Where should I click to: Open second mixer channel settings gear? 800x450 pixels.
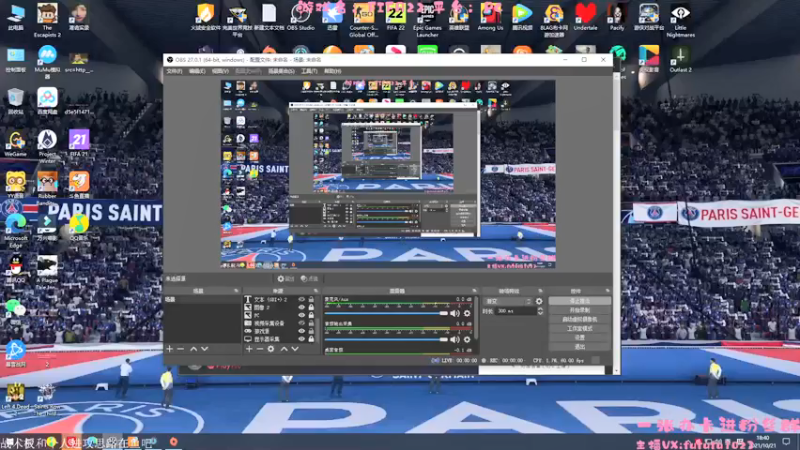[467, 339]
